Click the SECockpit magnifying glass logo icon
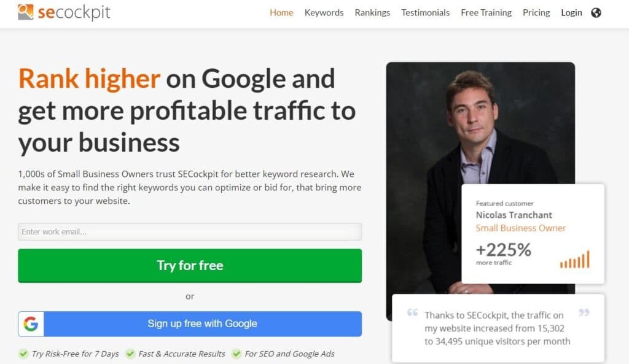Viewport: 629px width, 364px height. pyautogui.click(x=24, y=11)
